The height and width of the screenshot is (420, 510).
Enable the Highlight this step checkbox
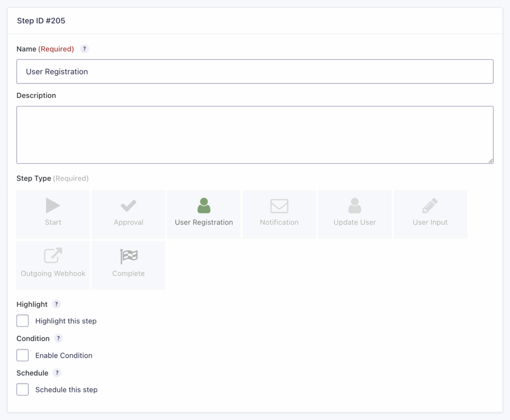(x=22, y=321)
